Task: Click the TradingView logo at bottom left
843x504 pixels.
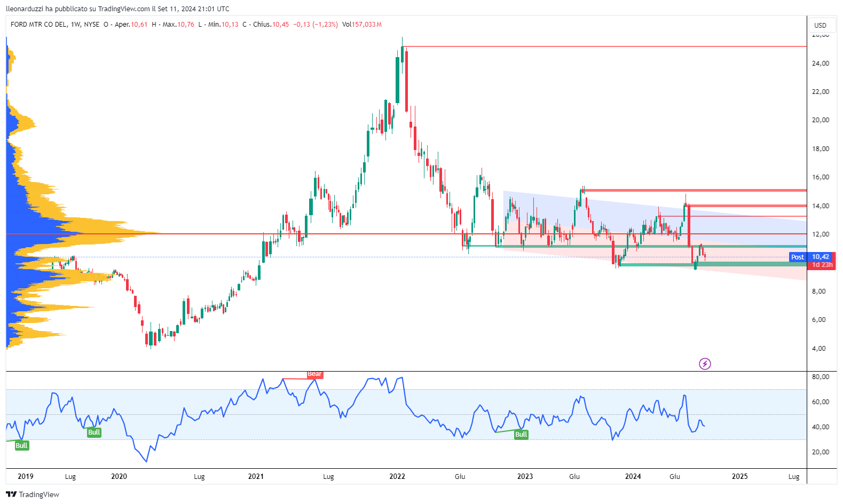Action: click(33, 494)
